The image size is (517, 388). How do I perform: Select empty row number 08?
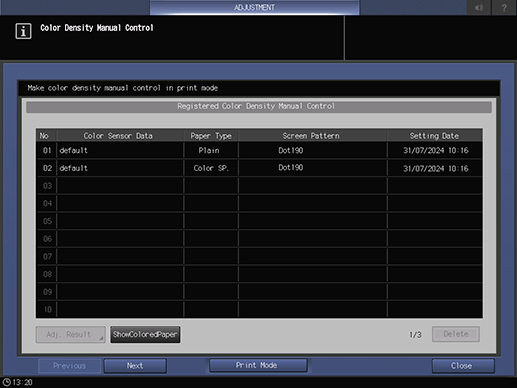pyautogui.click(x=259, y=274)
